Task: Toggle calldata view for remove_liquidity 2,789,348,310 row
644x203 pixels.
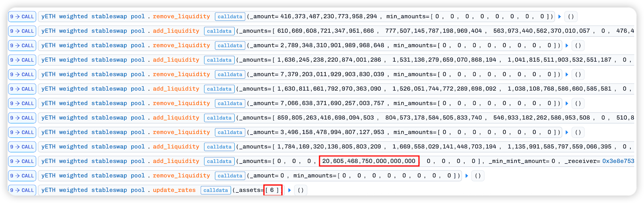Action: coord(230,46)
